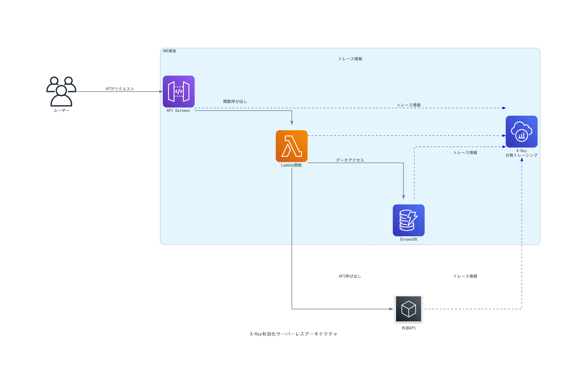
Task: Select the 関数呼び出し label
Action: click(x=235, y=102)
